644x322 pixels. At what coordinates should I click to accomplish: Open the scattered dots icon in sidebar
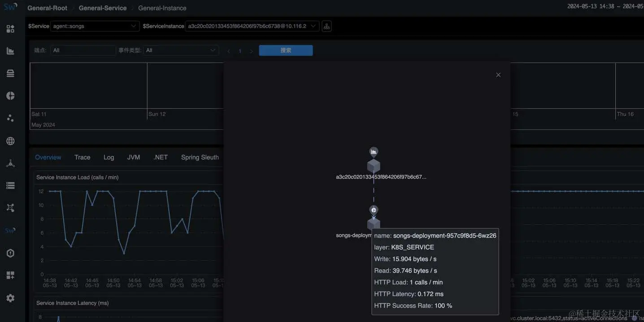(10, 118)
